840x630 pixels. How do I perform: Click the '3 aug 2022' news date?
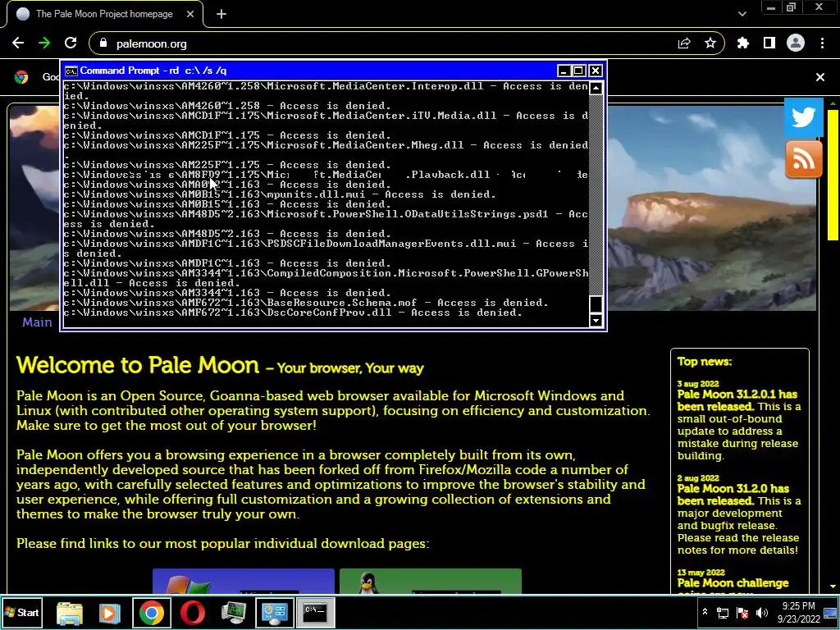(698, 384)
